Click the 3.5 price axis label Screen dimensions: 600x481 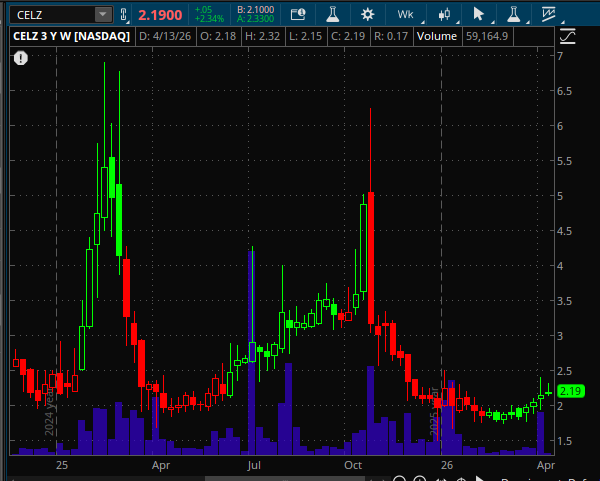coord(564,301)
